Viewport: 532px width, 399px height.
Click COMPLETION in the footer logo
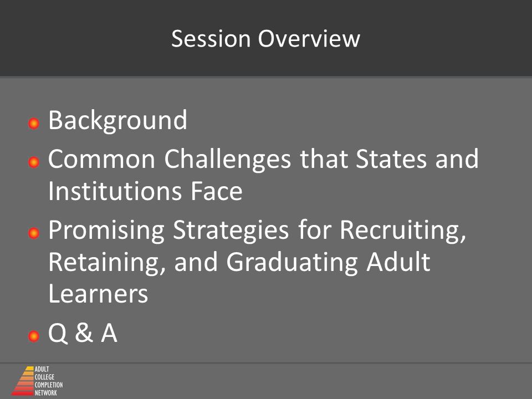pyautogui.click(x=49, y=385)
